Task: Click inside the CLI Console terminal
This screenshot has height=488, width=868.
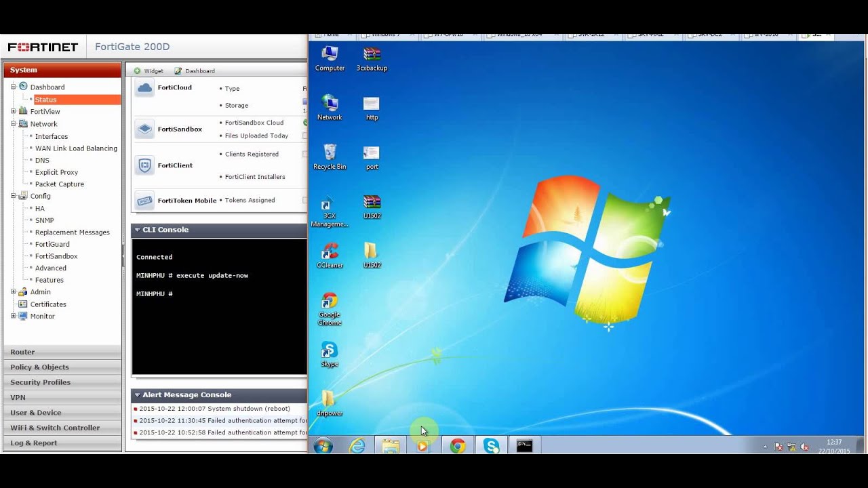Action: (x=220, y=306)
